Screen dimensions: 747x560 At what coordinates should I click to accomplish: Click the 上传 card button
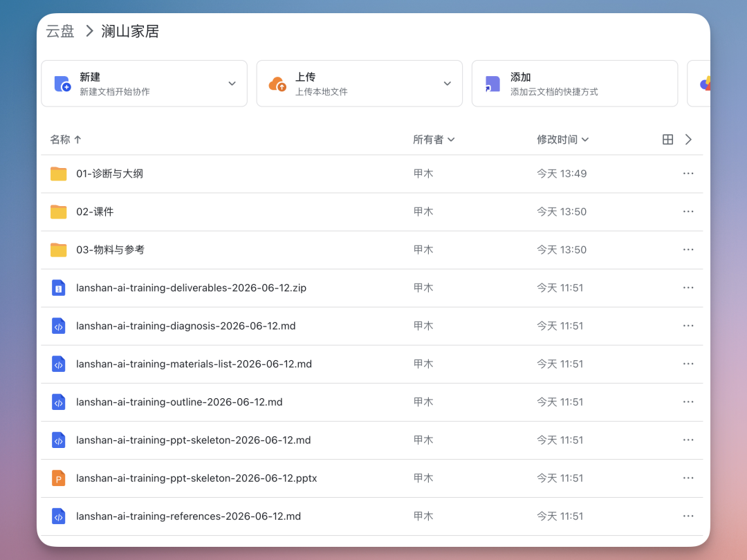(x=360, y=84)
